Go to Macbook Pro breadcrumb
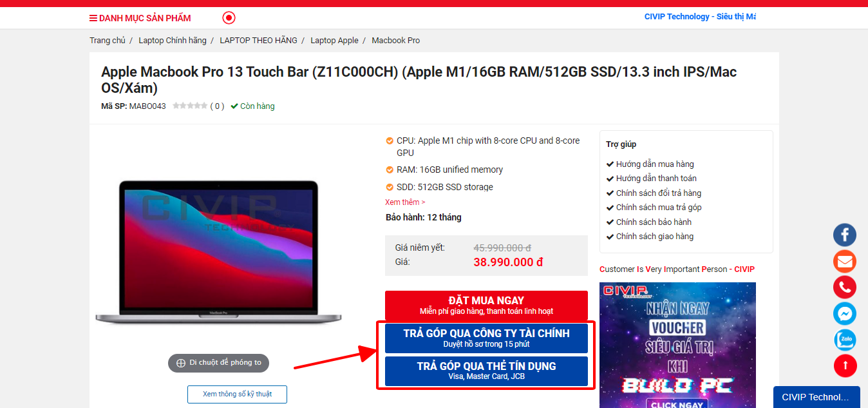The height and width of the screenshot is (408, 868). point(395,40)
